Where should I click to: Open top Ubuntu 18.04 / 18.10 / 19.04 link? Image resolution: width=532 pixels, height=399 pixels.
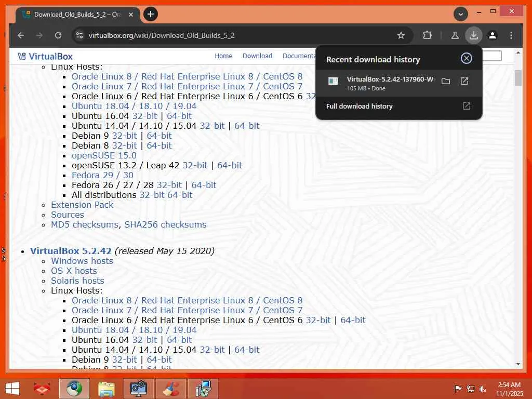(x=134, y=106)
